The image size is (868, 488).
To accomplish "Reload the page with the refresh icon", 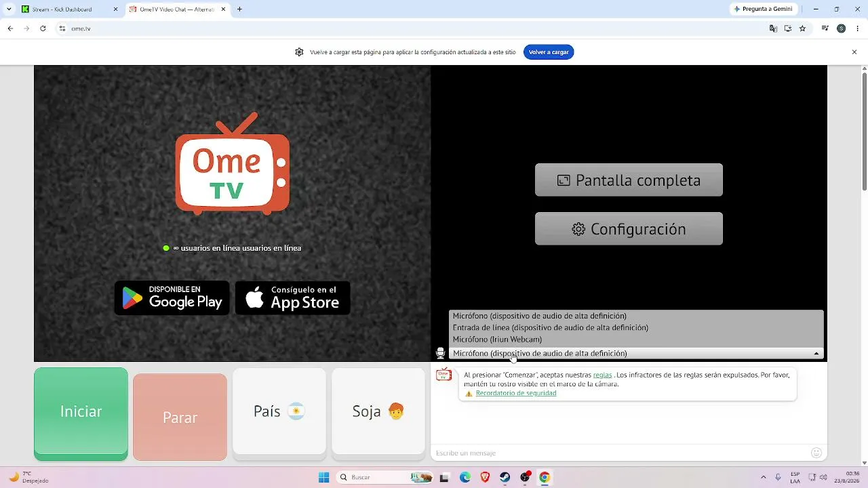I will pos(43,28).
